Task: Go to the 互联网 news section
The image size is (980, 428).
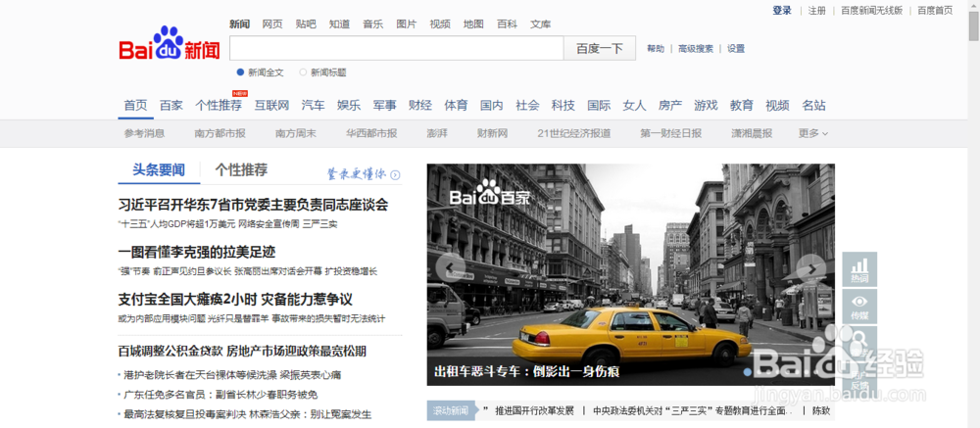Action: point(271,106)
